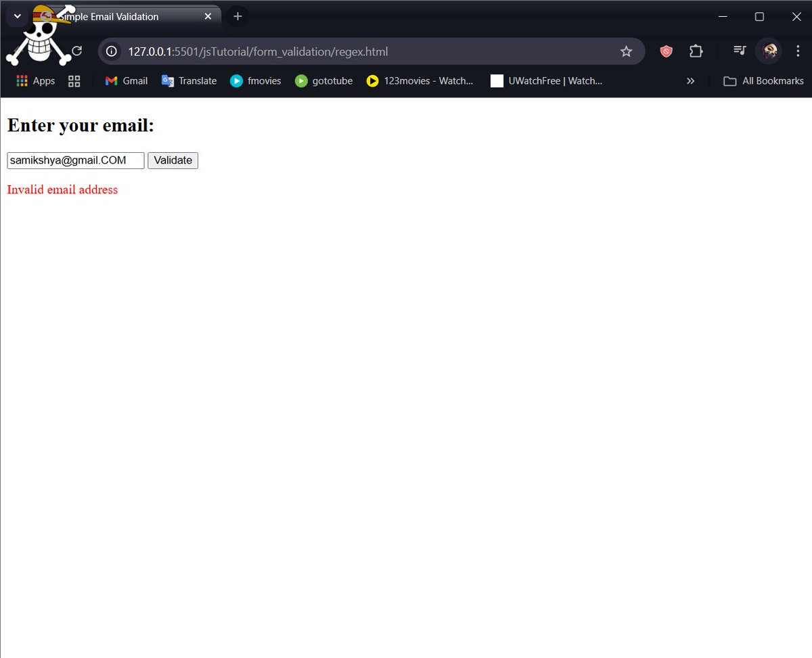Show hidden bookmarks with the double chevron
This screenshot has height=658, width=812.
pos(690,81)
